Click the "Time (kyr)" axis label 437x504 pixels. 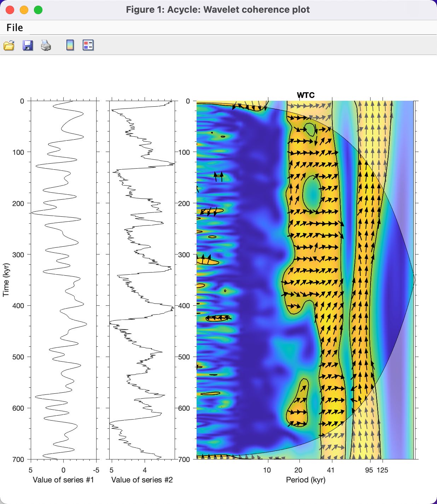(6, 280)
